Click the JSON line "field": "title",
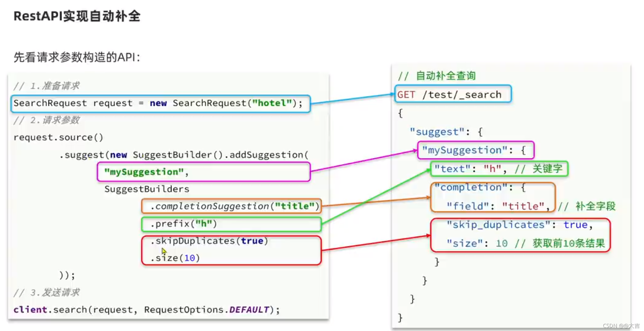 (498, 206)
